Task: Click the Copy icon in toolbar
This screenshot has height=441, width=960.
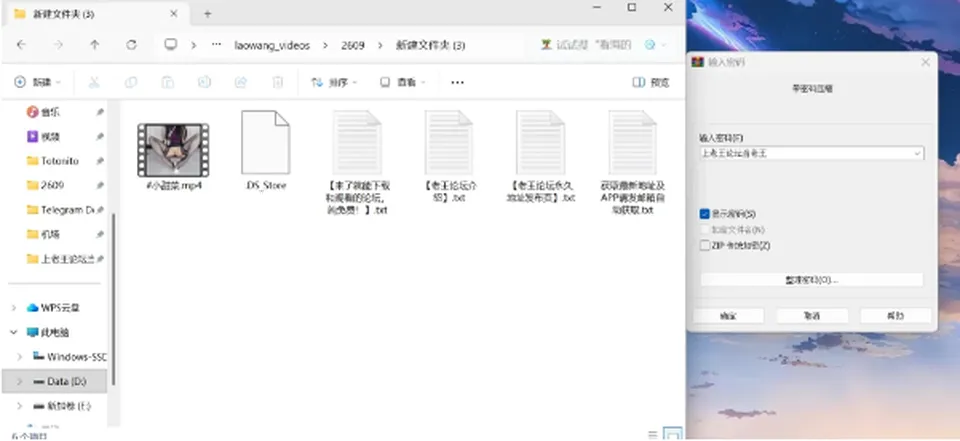Action: [x=130, y=82]
